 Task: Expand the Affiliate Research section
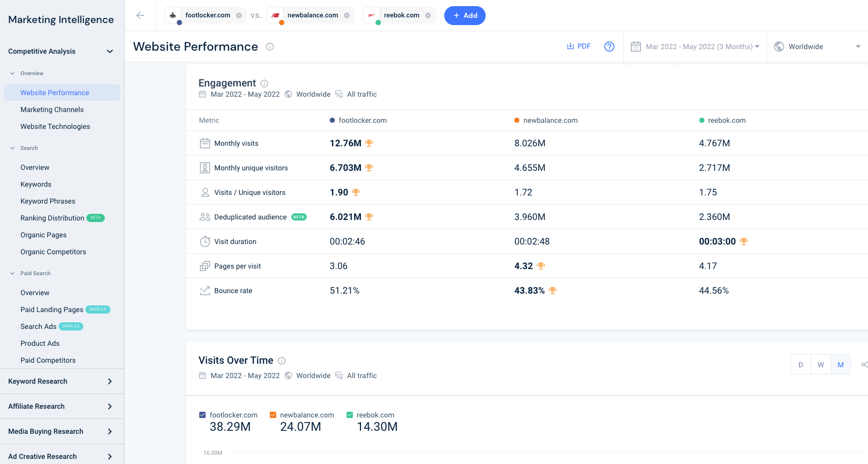(62, 406)
